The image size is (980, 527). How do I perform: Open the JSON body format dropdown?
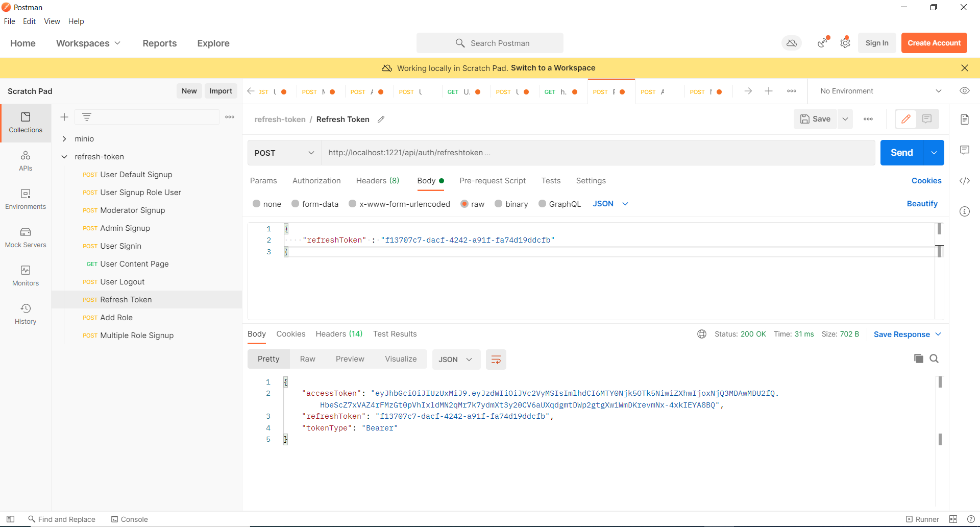(x=610, y=204)
